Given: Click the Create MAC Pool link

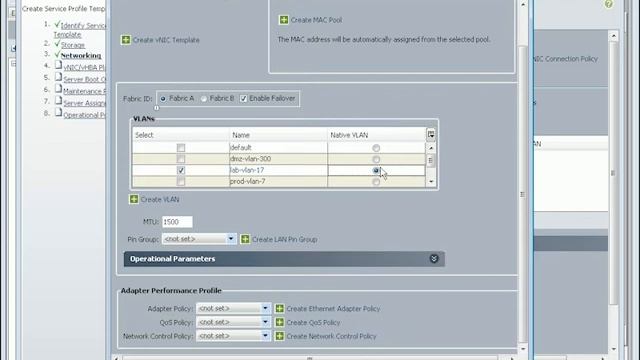Looking at the screenshot, I should pyautogui.click(x=316, y=20).
